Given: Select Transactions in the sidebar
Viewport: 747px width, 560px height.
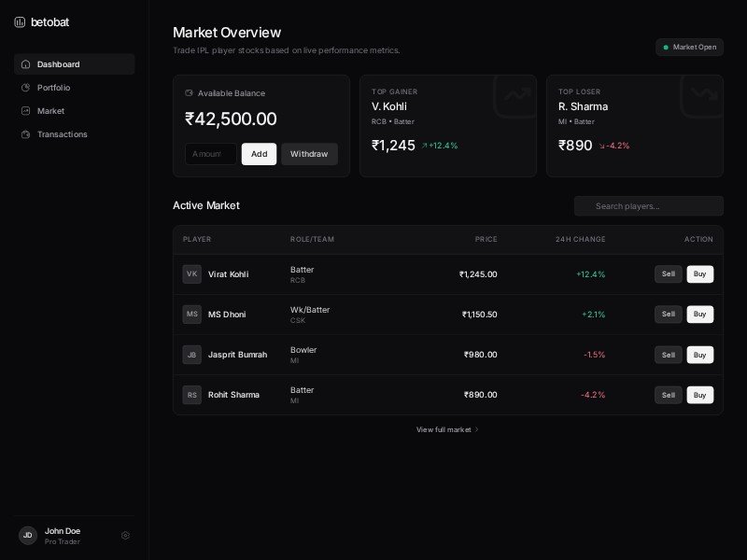Looking at the screenshot, I should (x=75, y=134).
